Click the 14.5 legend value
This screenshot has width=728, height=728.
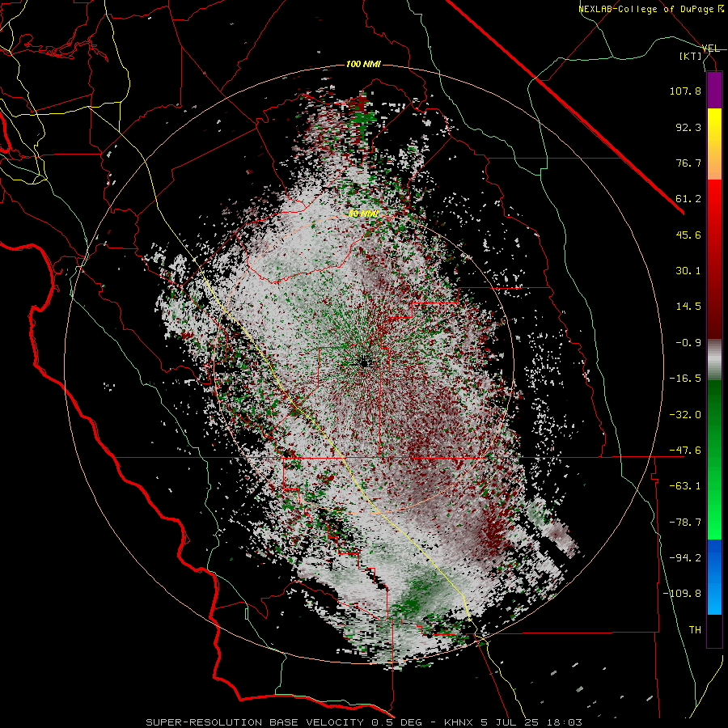[688, 307]
